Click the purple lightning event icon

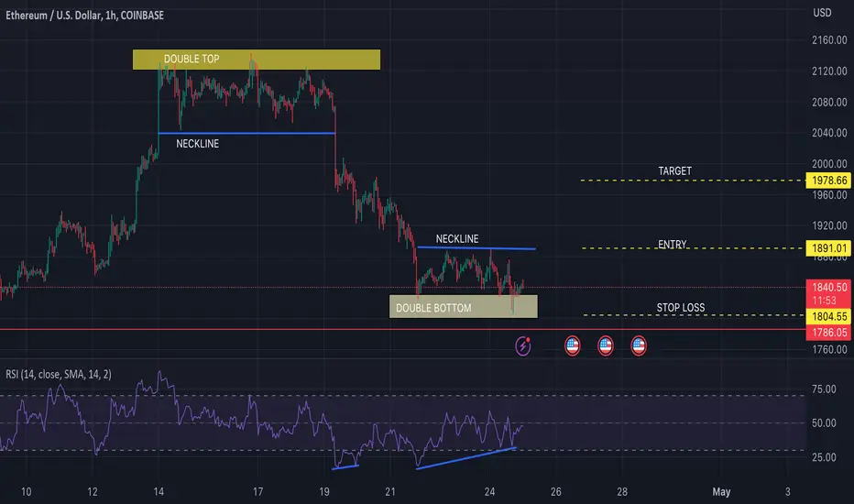(x=523, y=345)
